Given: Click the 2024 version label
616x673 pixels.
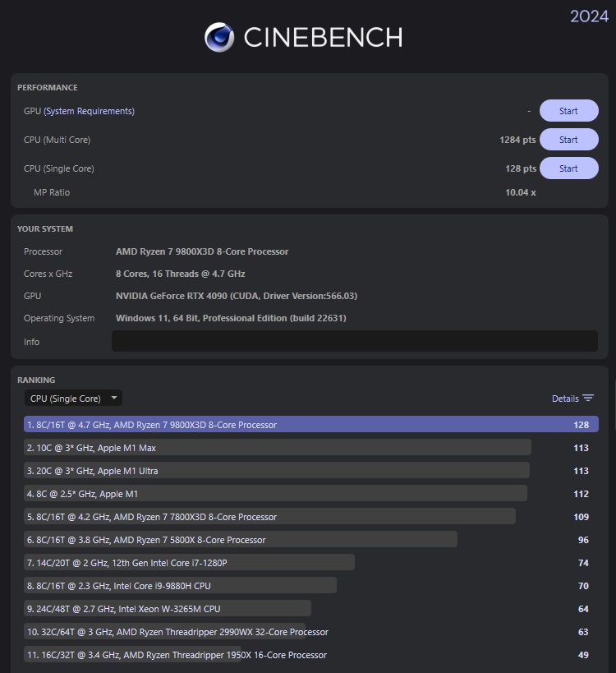Looking at the screenshot, I should click(589, 16).
